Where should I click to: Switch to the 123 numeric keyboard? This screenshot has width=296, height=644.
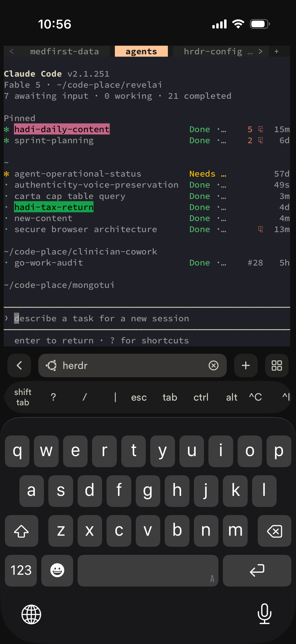(x=21, y=570)
